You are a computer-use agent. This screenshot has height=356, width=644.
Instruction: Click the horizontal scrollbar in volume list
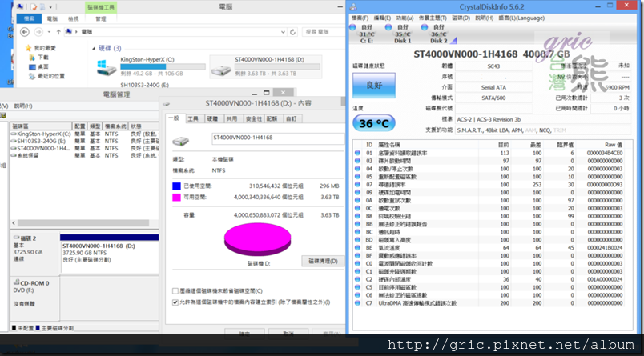point(83,223)
